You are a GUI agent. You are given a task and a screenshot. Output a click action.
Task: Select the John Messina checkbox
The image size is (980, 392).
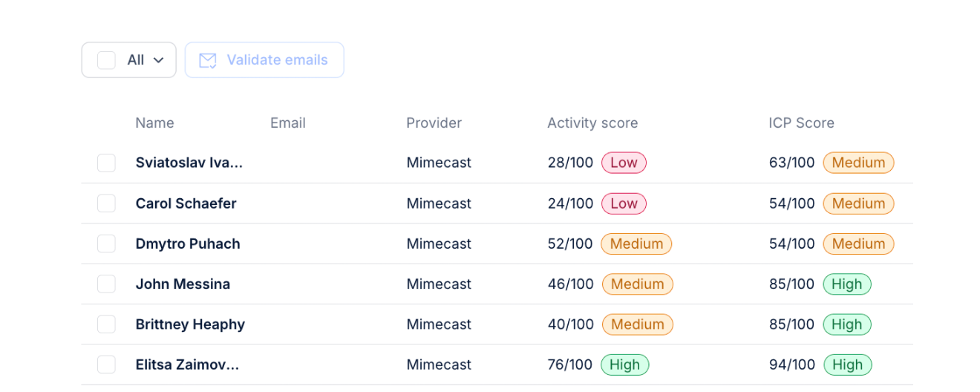[x=106, y=284]
